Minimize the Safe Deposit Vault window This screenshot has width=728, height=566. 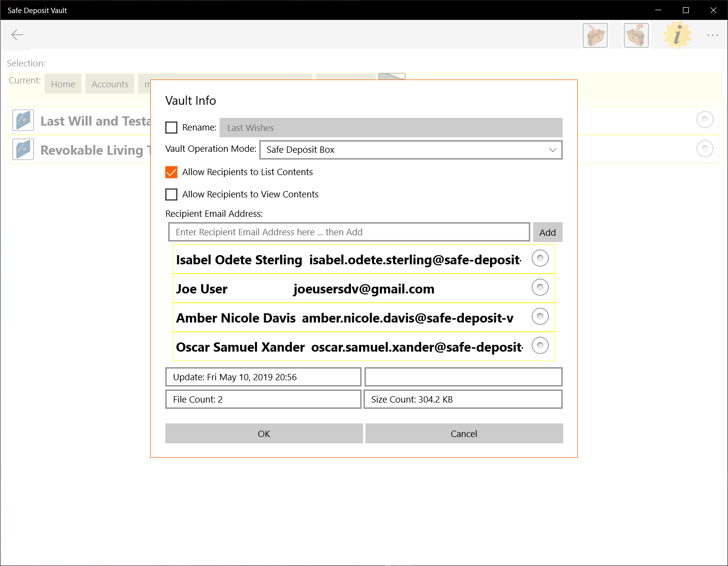coord(658,10)
